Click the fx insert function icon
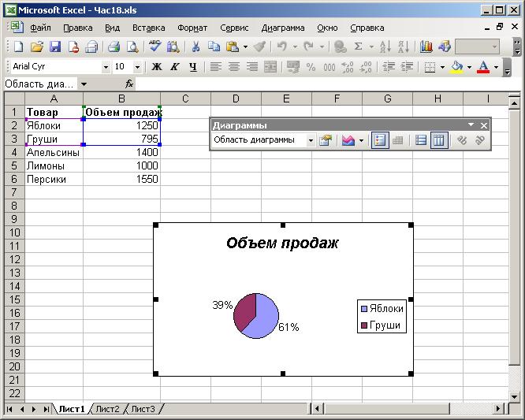The height and width of the screenshot is (420, 525). tap(129, 84)
